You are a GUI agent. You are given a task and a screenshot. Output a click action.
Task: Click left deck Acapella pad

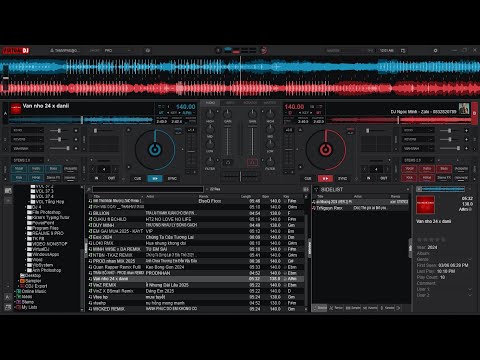pyautogui.click(x=70, y=169)
